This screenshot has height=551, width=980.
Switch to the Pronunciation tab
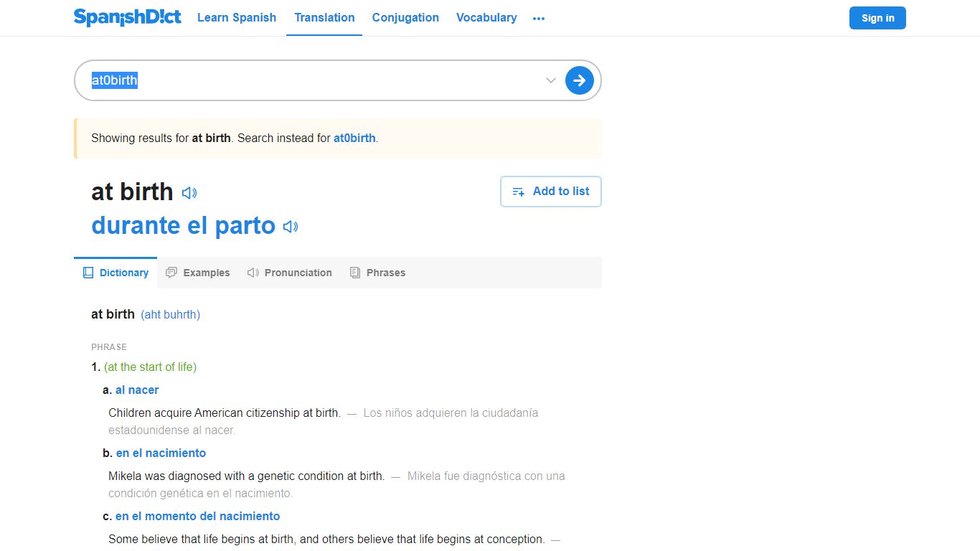(290, 273)
